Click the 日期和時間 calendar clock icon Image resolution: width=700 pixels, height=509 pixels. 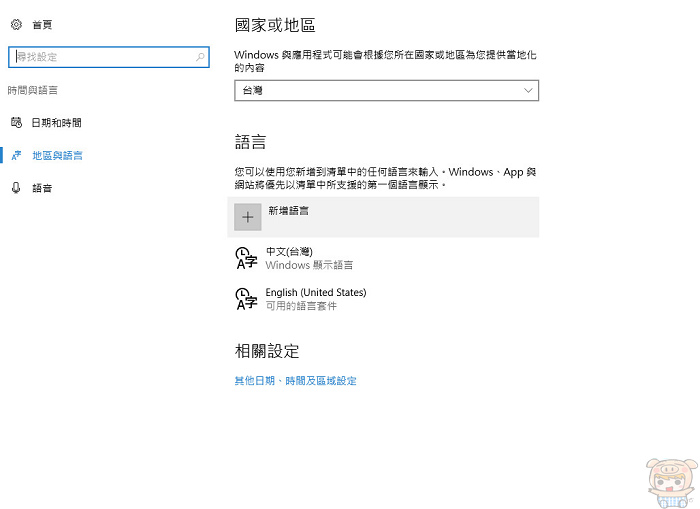point(16,122)
